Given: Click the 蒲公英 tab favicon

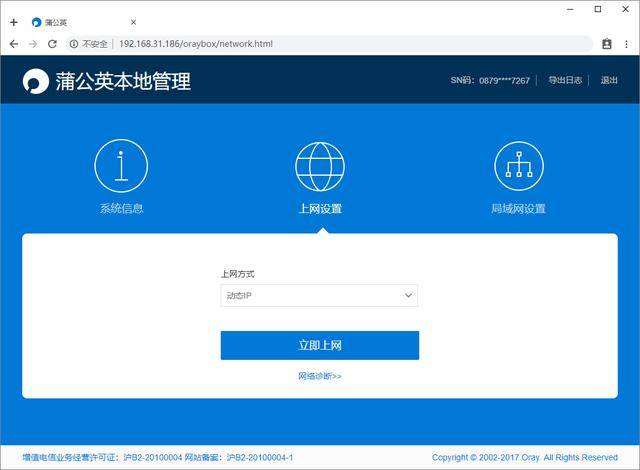Looking at the screenshot, I should point(37,22).
